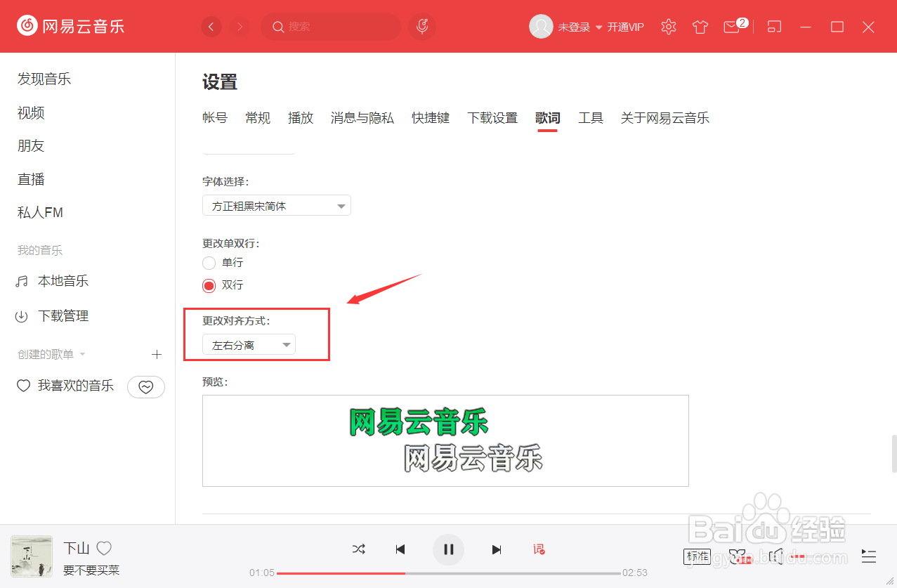Create new playlist with plus icon
The image size is (897, 588).
point(157,355)
